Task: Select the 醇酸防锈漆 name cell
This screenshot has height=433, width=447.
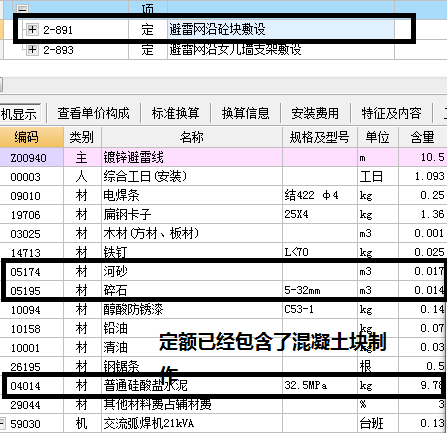Action: pyautogui.click(x=192, y=309)
